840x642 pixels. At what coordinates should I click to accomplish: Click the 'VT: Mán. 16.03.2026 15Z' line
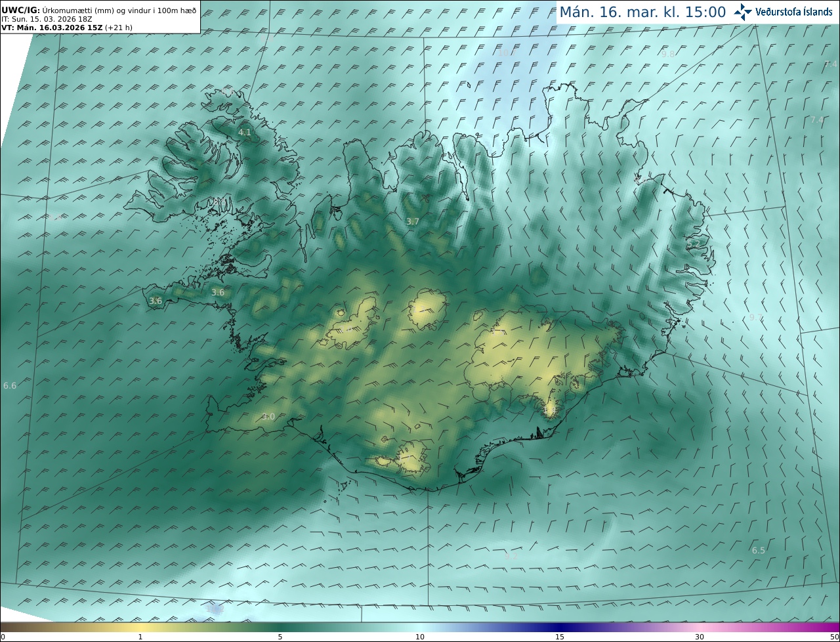pyautogui.click(x=66, y=28)
